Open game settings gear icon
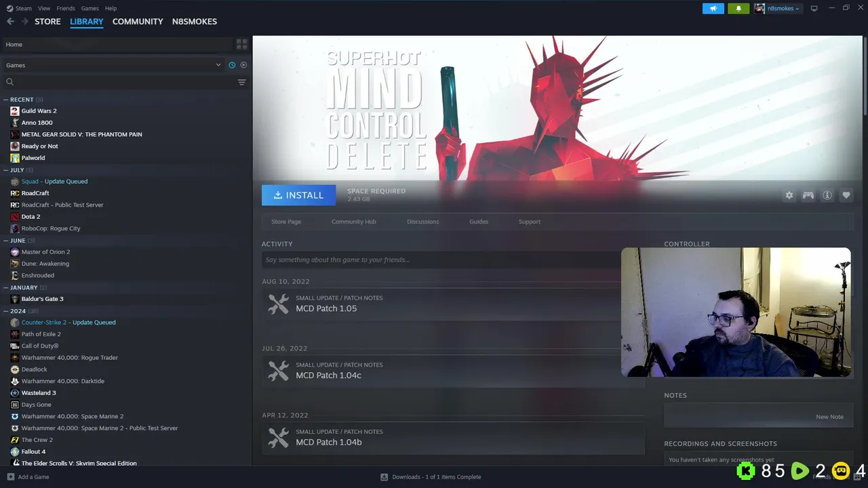This screenshot has height=488, width=868. [789, 195]
